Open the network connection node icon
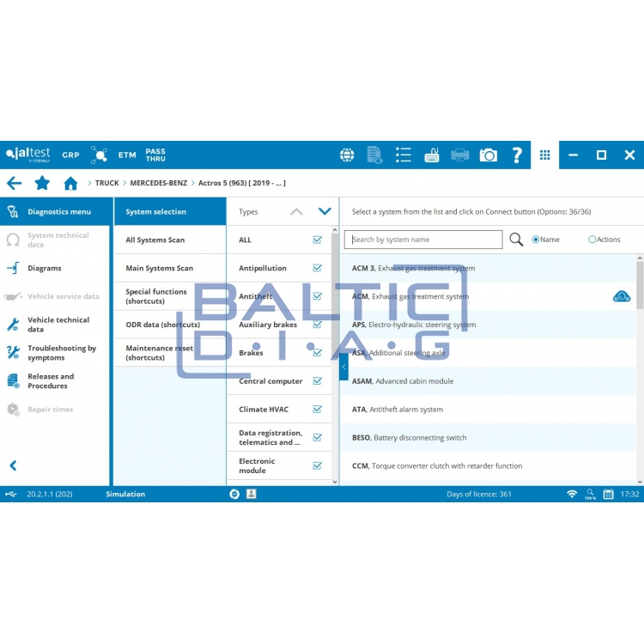 pyautogui.click(x=99, y=155)
